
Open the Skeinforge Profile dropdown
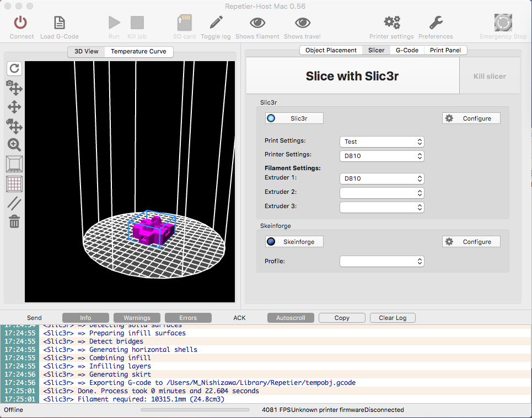point(381,262)
